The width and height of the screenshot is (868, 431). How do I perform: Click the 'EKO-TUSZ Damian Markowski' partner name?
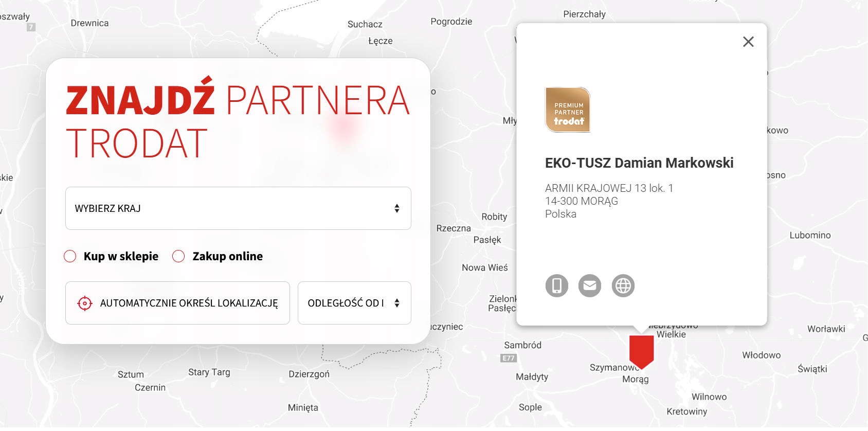coord(639,163)
